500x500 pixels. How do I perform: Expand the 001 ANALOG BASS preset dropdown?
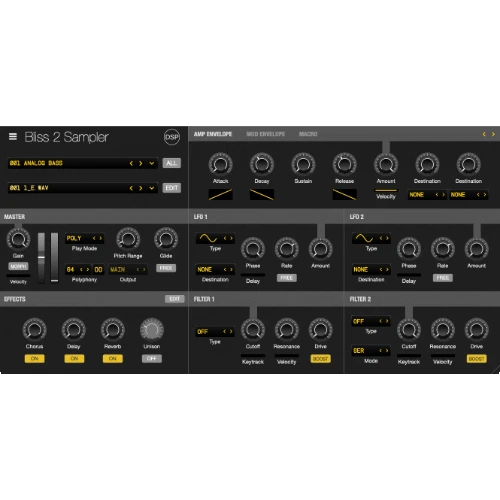pos(152,163)
